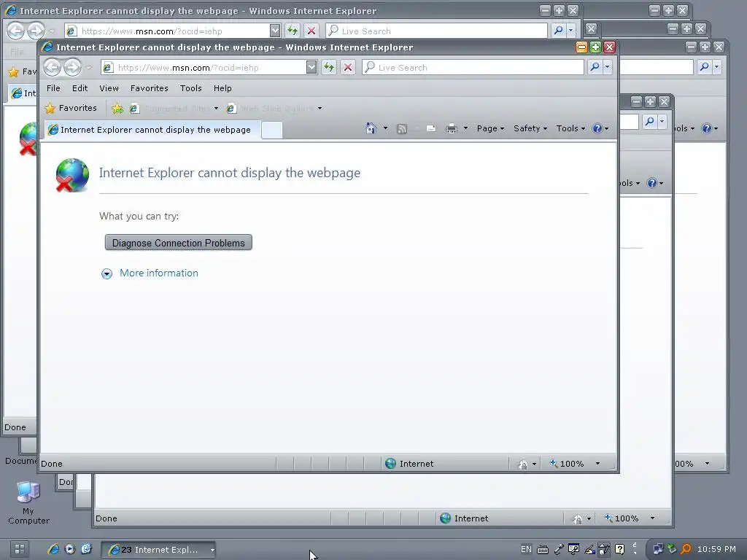
Task: Click the network connection tray icon
Action: click(657, 549)
